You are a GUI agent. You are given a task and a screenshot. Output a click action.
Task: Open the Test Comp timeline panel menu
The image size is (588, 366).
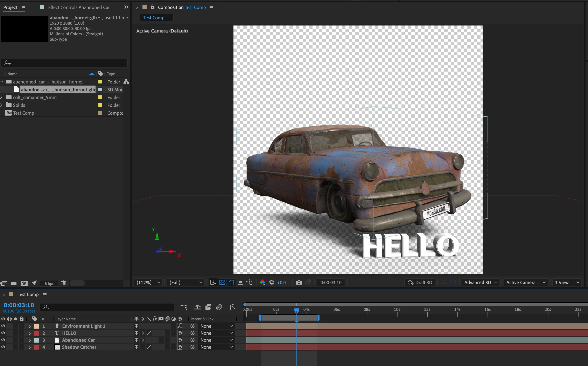[45, 294]
